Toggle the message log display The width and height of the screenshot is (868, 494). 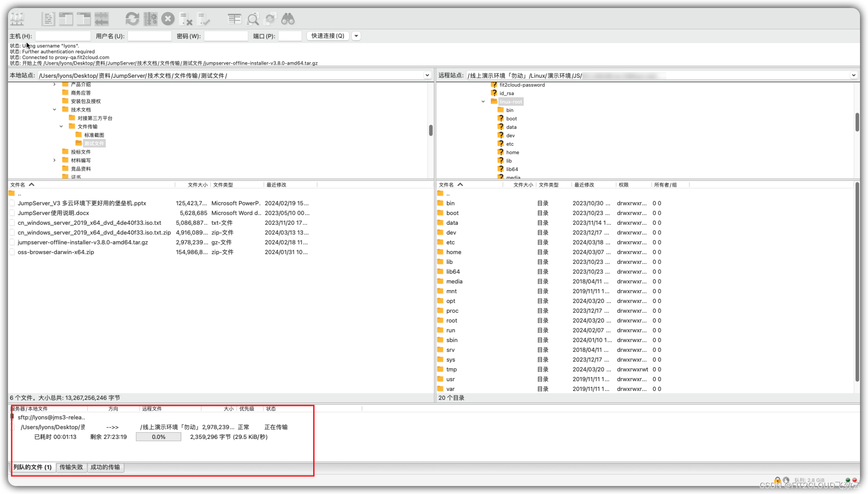coord(48,19)
